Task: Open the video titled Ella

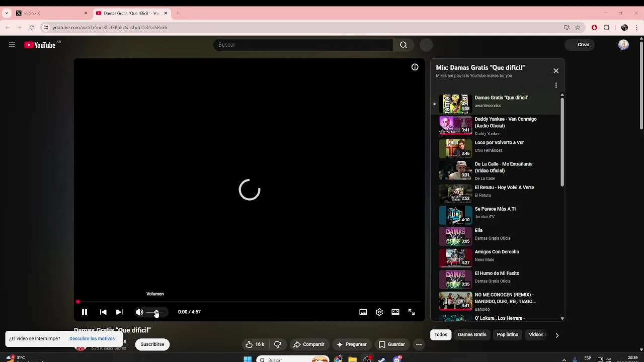Action: pyautogui.click(x=496, y=235)
